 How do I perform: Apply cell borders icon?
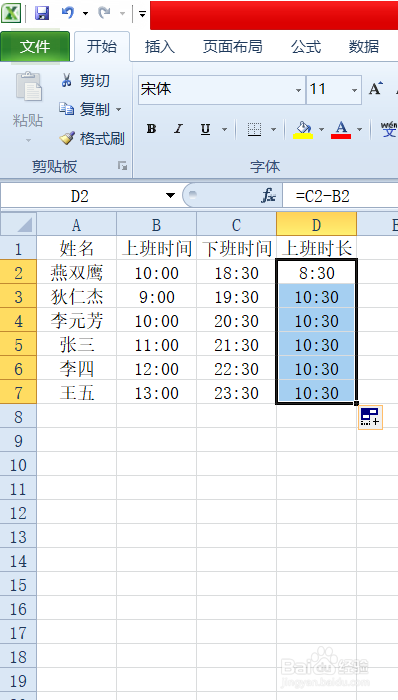254,129
